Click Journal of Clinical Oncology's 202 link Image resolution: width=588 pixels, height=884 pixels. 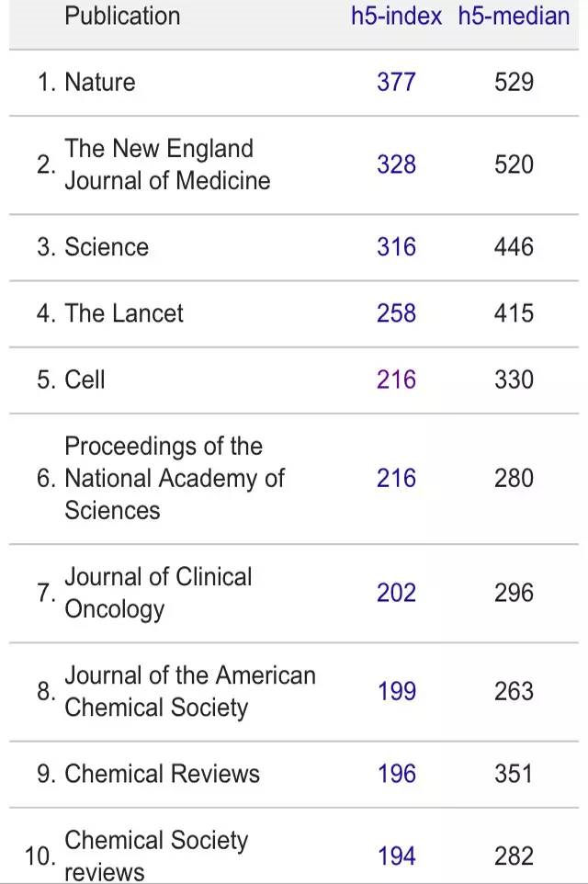coord(396,593)
